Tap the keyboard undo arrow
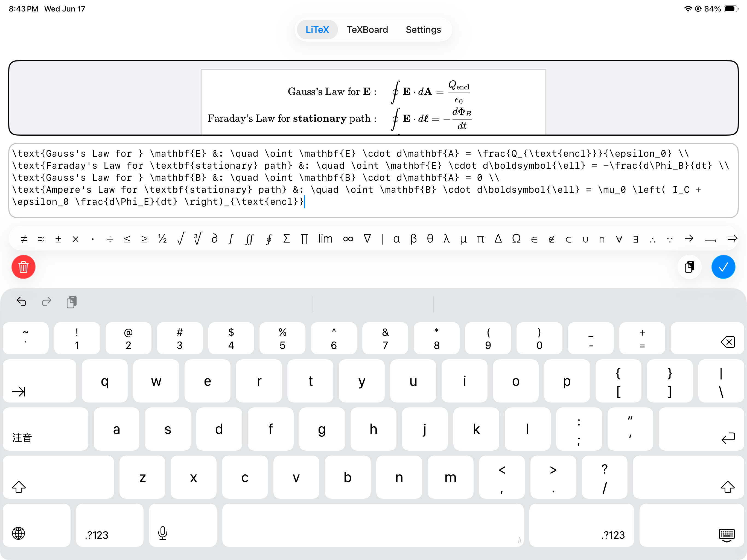The height and width of the screenshot is (560, 747). (22, 301)
